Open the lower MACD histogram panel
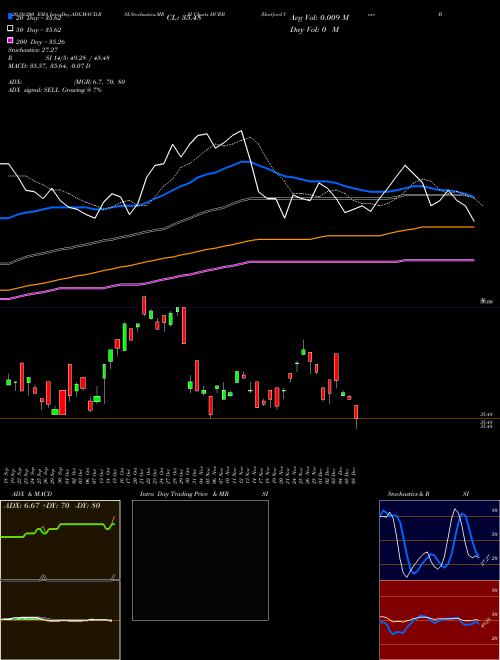Image resolution: width=500 pixels, height=660 pixels. (60, 620)
